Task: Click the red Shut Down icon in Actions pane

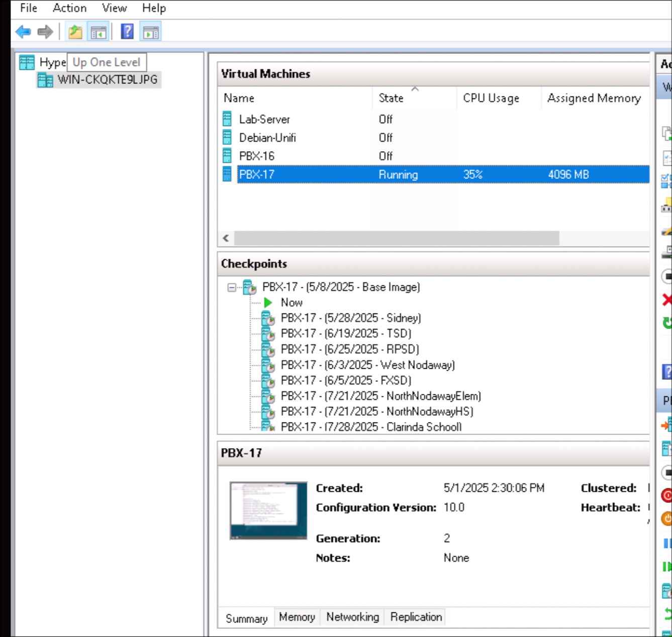Action: point(667,496)
